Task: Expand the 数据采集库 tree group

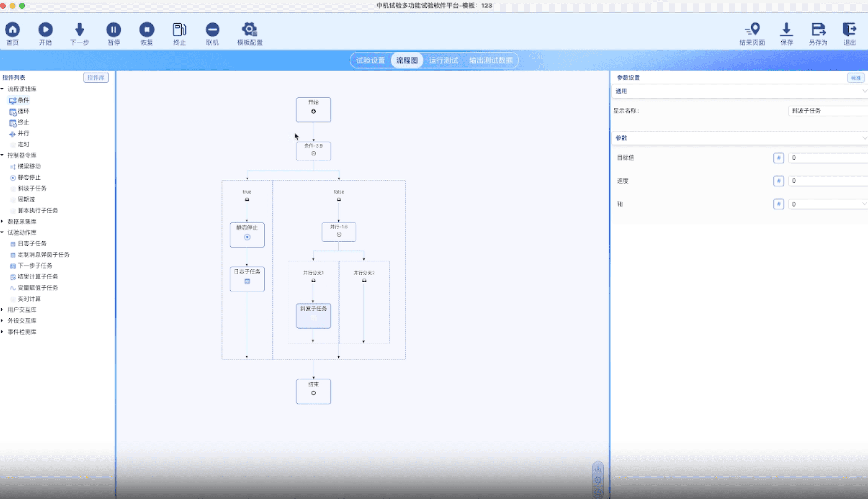Action: (x=2, y=221)
